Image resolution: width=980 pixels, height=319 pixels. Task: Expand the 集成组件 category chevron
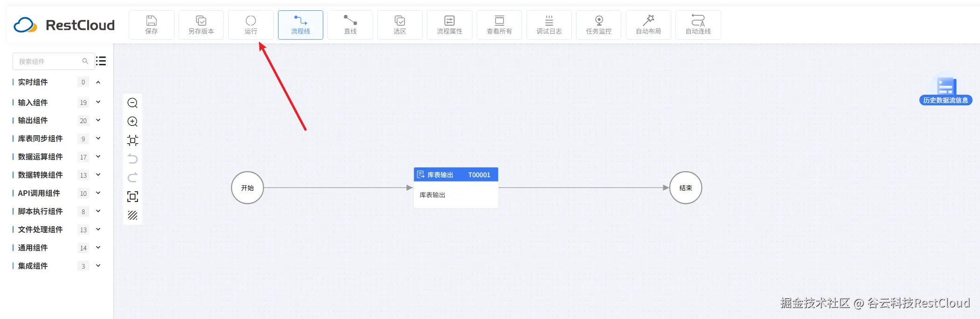point(98,266)
